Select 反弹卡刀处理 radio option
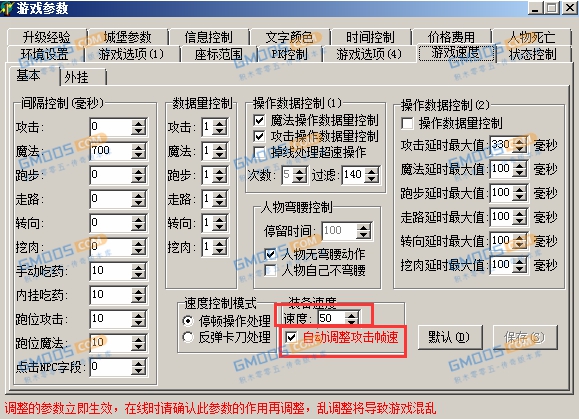This screenshot has height=419, width=579. [x=188, y=337]
